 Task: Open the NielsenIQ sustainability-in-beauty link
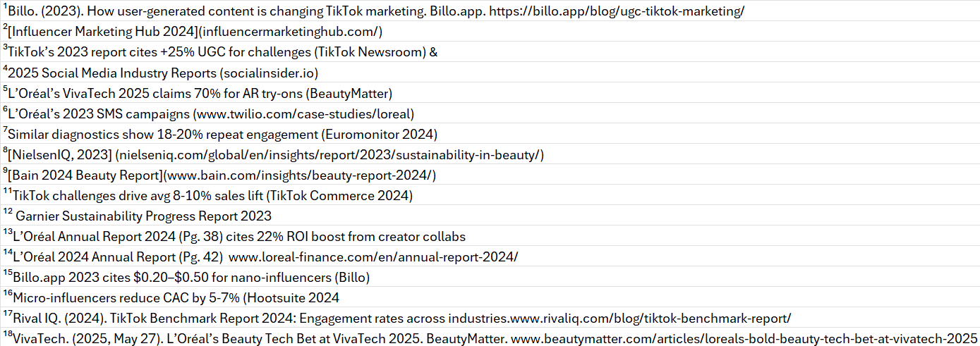tap(329, 154)
